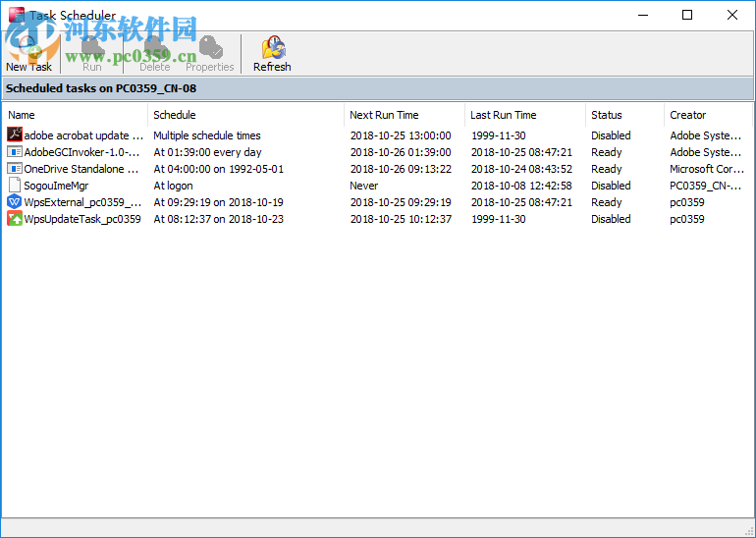Click last run time 2018-10-08 12:42:58

521,186
